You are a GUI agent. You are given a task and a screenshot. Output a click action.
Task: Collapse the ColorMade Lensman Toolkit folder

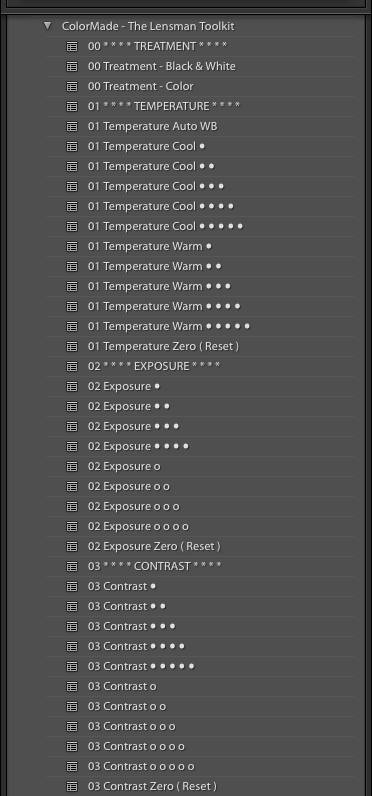[x=48, y=25]
